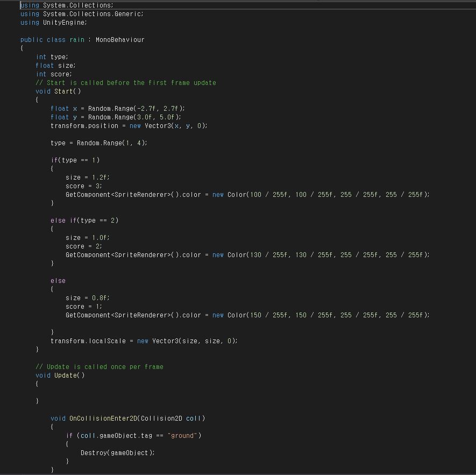Click the 'if(type == 1)' condition

[75, 160]
